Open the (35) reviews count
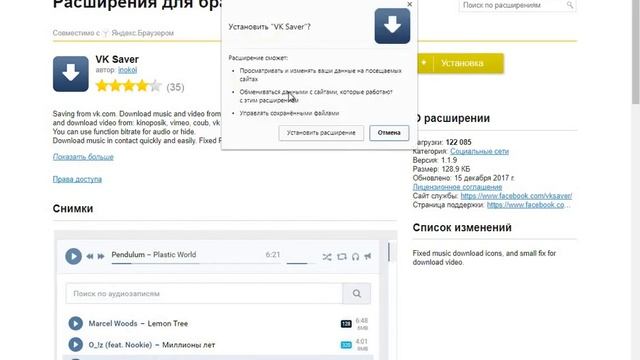640x360 pixels. [175, 87]
